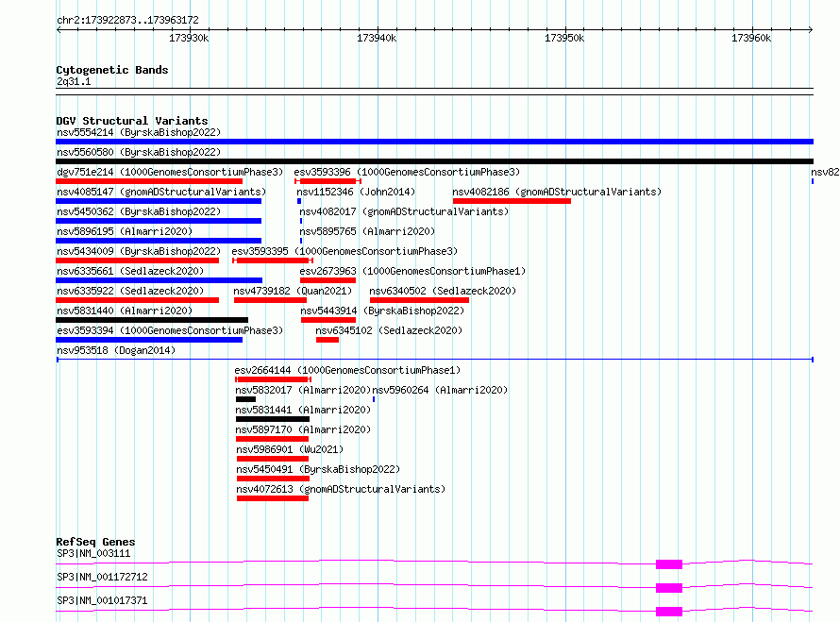Click the 173960k ruler tick label
This screenshot has width=840, height=622.
point(751,38)
